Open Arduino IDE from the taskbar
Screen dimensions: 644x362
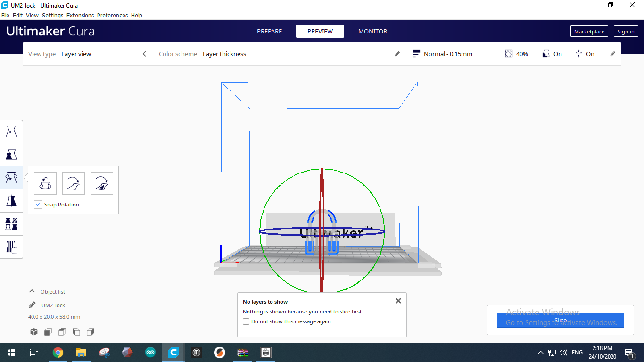click(150, 353)
